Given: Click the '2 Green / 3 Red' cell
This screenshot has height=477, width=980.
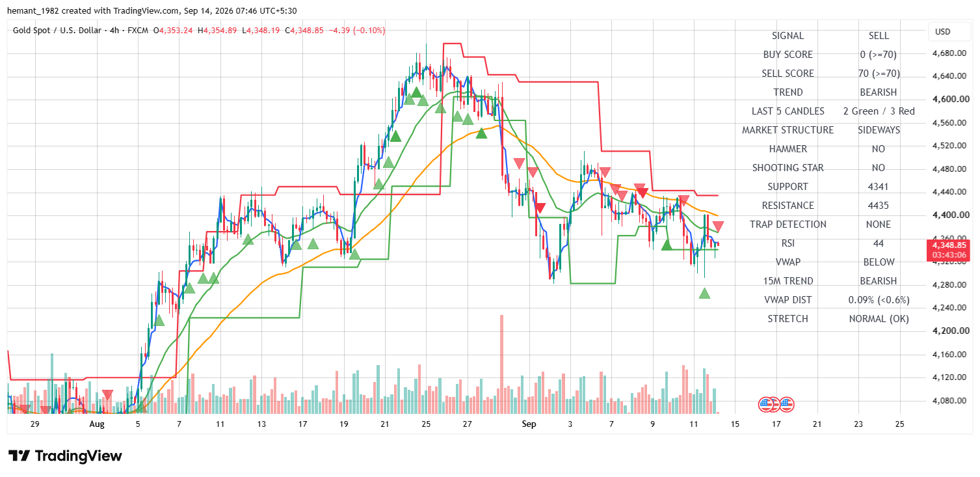Looking at the screenshot, I should click(879, 111).
